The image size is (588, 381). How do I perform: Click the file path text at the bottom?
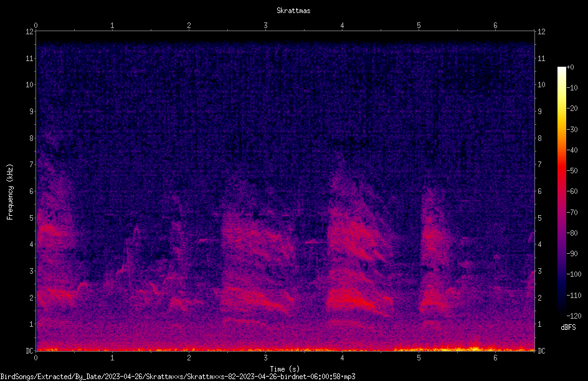coord(178,377)
